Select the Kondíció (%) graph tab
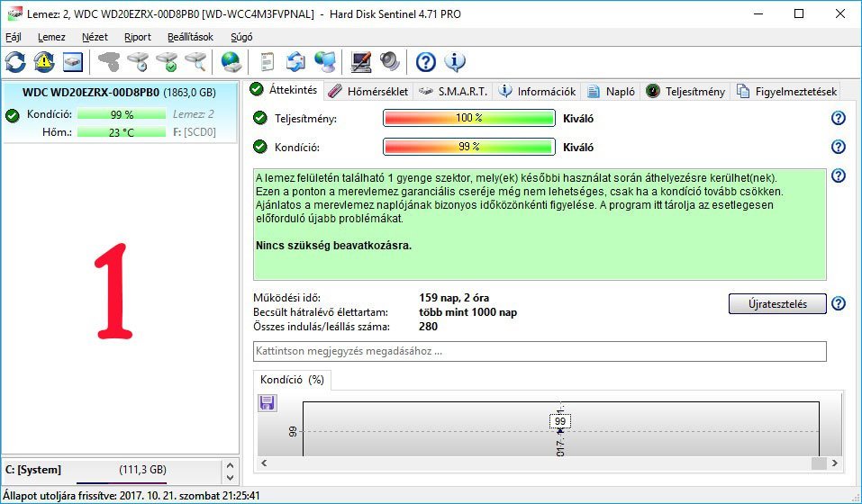This screenshot has height=504, width=862. point(292,380)
